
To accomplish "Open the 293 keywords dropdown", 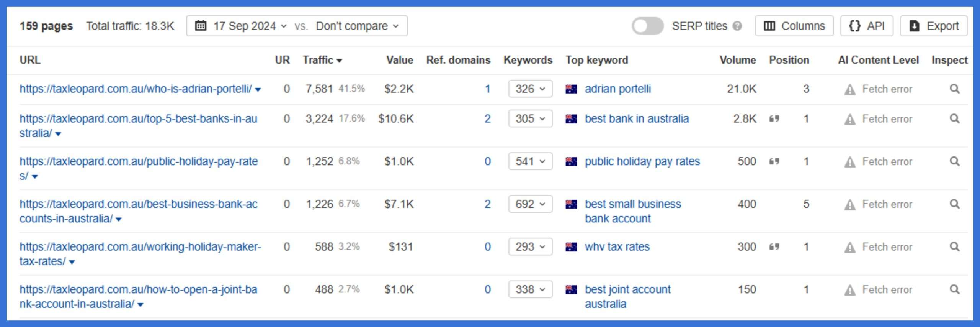I will tap(530, 247).
